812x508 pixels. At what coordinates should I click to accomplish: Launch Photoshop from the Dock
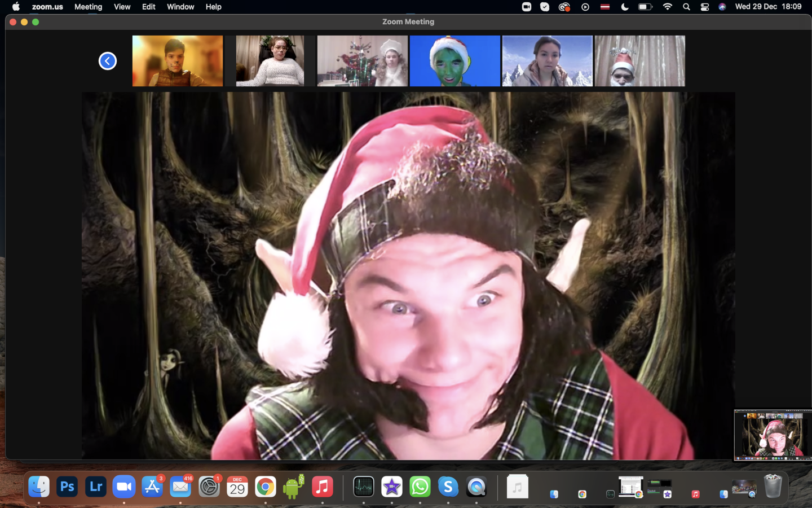pos(67,487)
